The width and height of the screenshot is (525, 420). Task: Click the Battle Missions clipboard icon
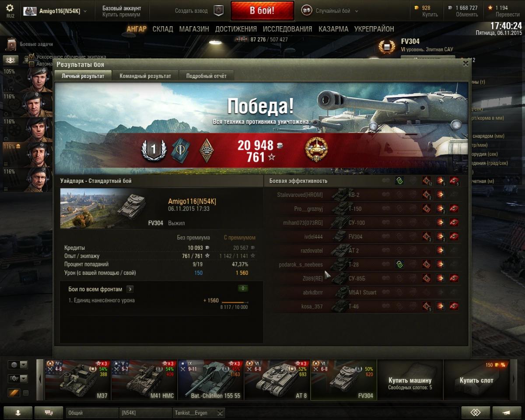(x=12, y=44)
